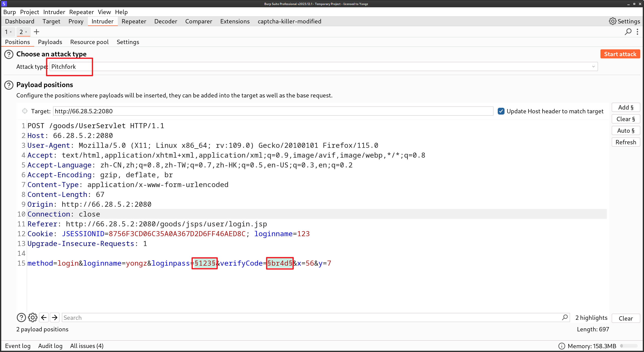Open the Repeater menu in the menu bar
Image resolution: width=644 pixels, height=352 pixels.
tap(82, 12)
